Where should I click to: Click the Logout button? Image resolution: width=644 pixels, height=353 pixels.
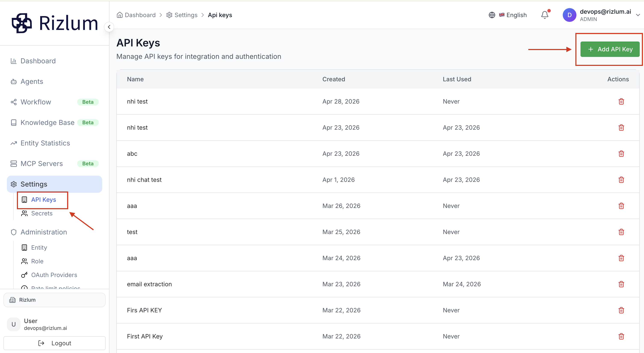[x=55, y=343]
